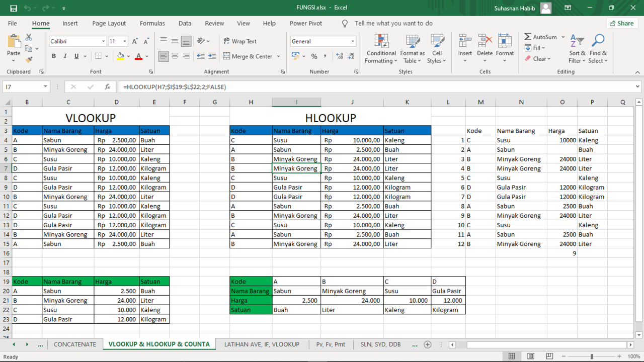Click the Undo arrow icon

click(27, 8)
